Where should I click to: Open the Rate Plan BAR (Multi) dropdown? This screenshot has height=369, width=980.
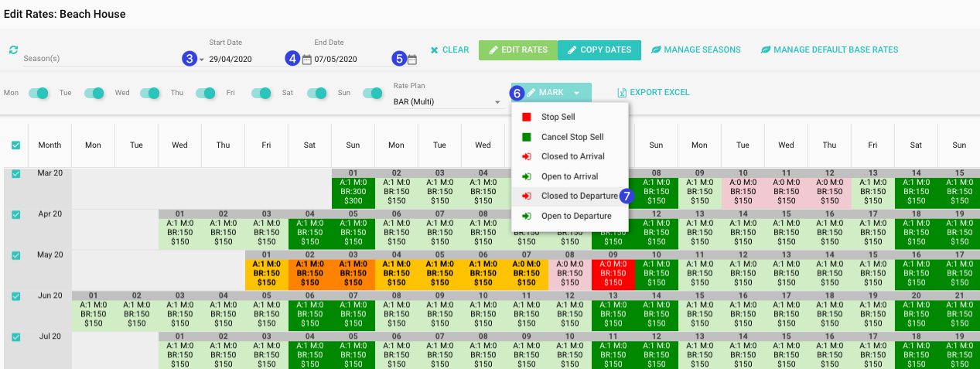[497, 102]
